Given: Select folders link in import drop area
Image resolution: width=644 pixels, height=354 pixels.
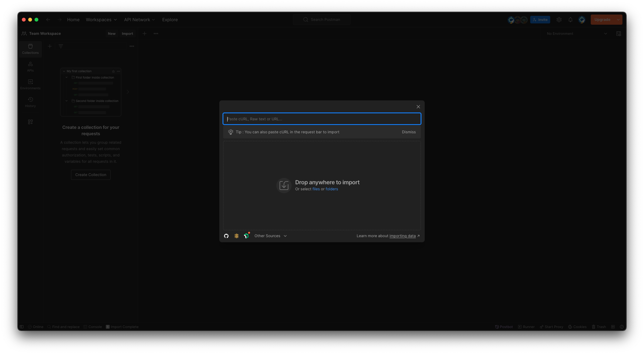Looking at the screenshot, I should coord(332,189).
